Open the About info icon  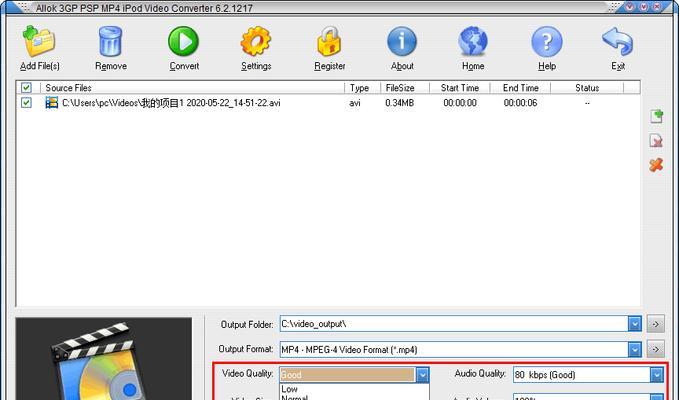(x=402, y=42)
